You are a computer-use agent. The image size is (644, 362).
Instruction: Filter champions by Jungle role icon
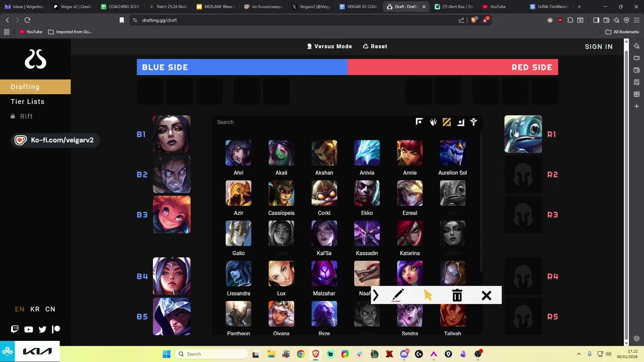(433, 122)
